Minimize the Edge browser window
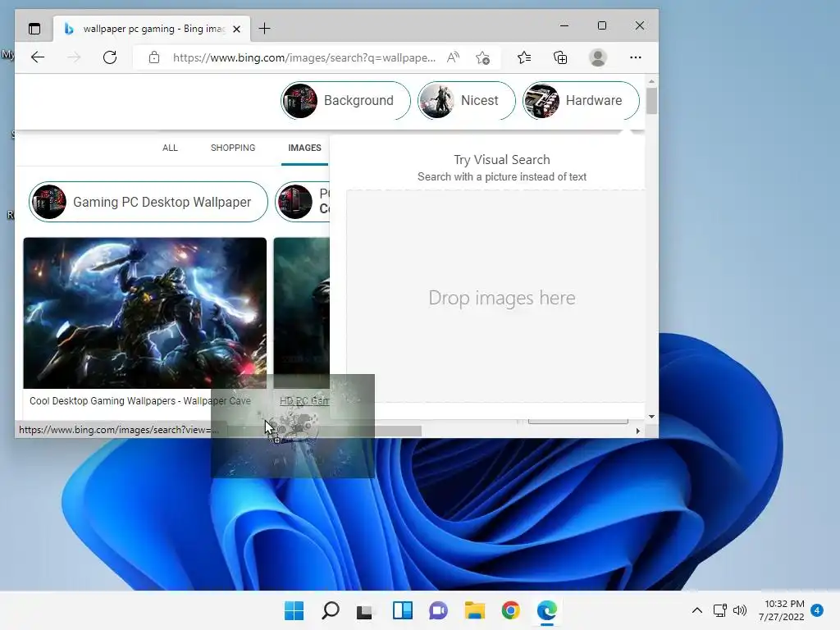Viewport: 840px width, 630px height. (x=564, y=25)
